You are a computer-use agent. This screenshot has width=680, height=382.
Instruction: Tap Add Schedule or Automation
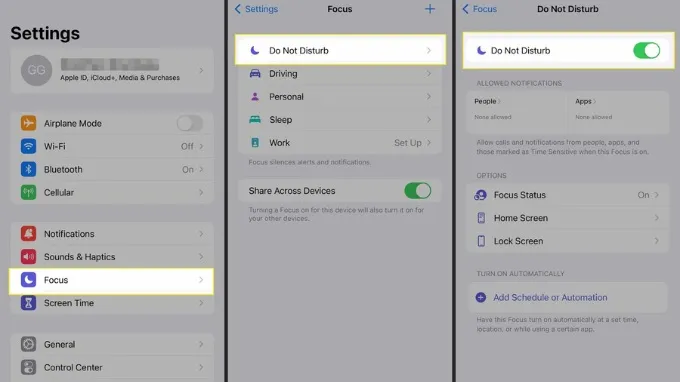tap(550, 297)
